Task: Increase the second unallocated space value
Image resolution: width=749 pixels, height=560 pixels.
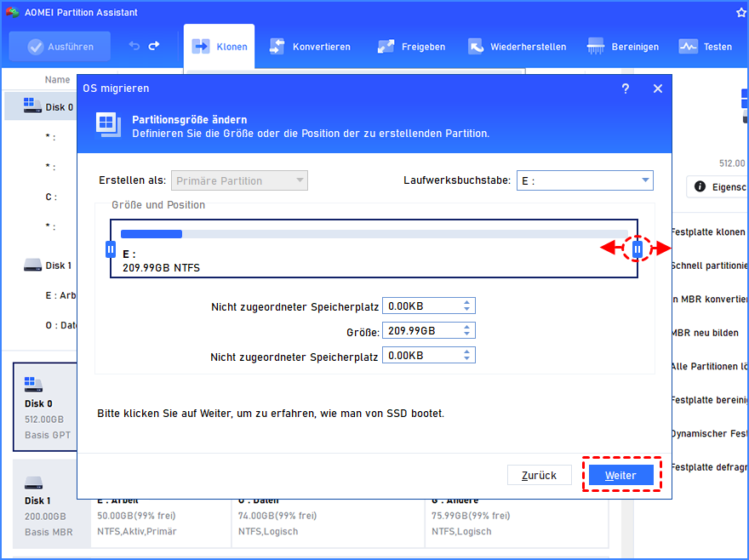Action: (466, 351)
